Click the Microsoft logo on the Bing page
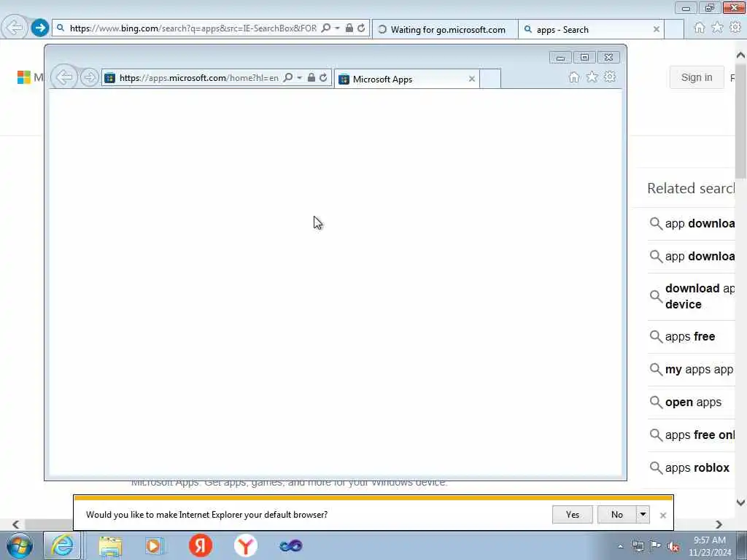The height and width of the screenshot is (560, 747). coord(24,77)
